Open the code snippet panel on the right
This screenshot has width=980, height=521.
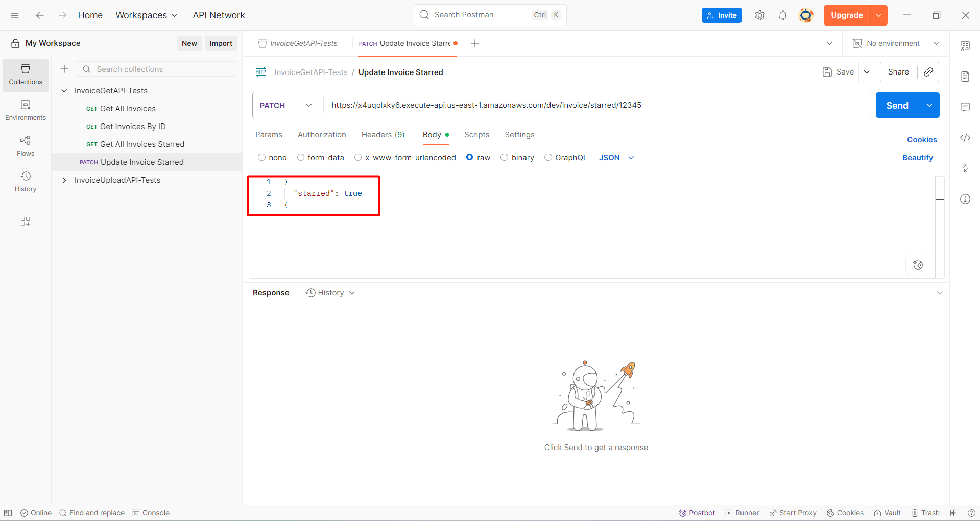965,138
